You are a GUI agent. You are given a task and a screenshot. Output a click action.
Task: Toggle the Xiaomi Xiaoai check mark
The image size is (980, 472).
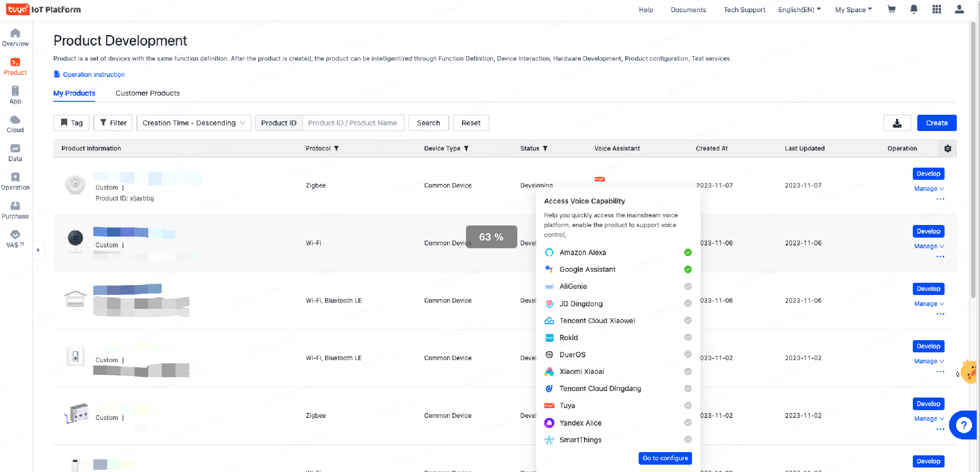[x=688, y=371]
